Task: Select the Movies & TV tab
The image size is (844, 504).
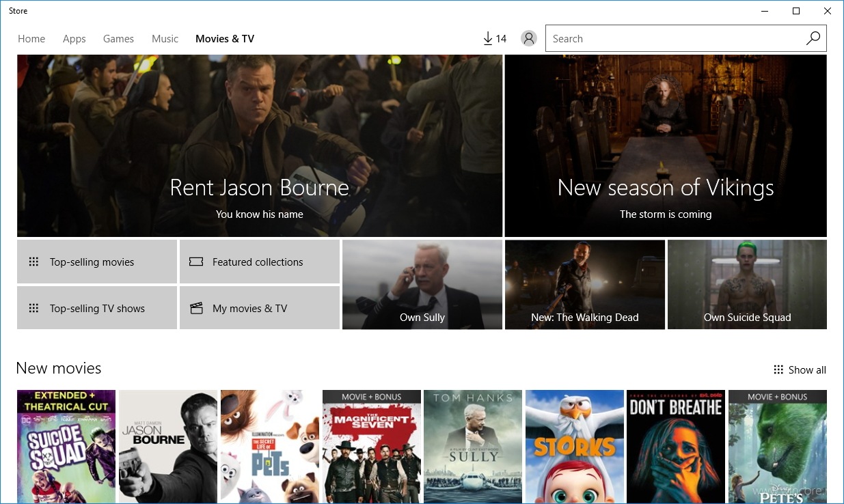Action: 225,39
